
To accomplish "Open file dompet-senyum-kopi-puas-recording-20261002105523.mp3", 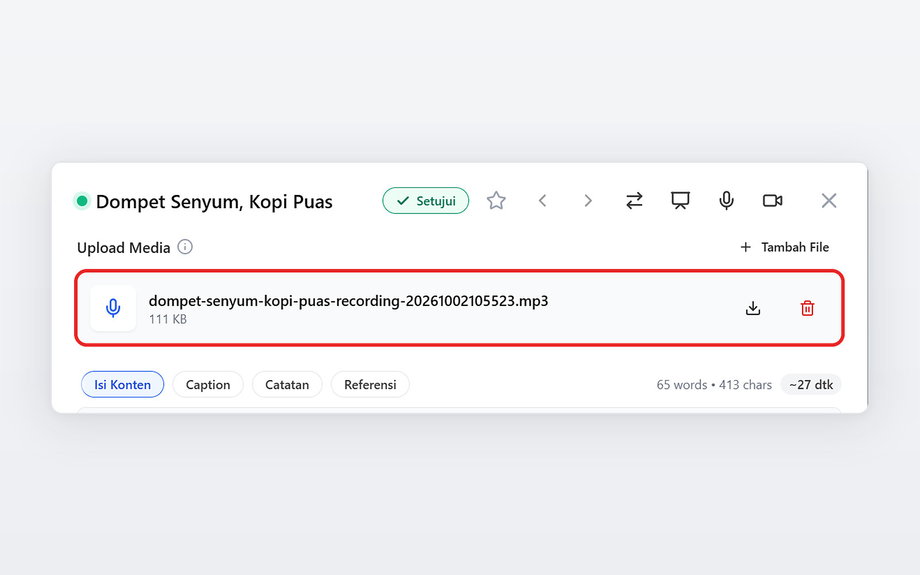I will (348, 301).
